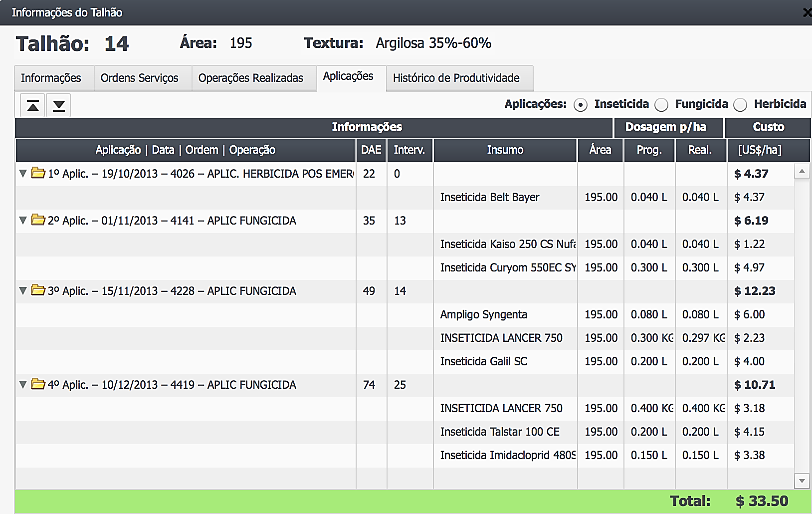812x514 pixels.
Task: Click the DAE value 74
Action: click(x=369, y=385)
